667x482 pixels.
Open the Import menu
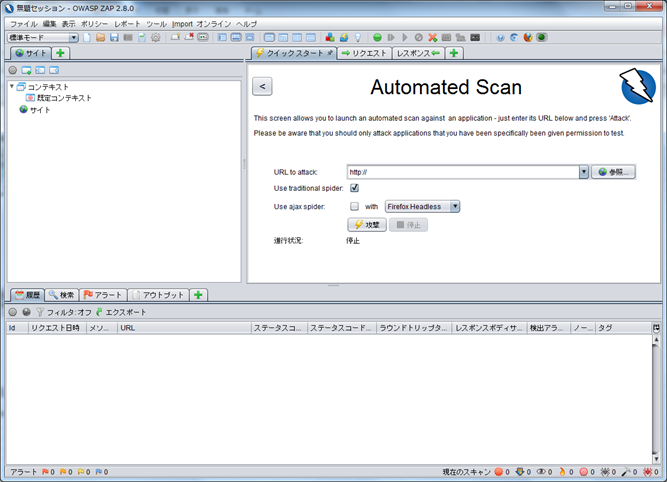(182, 24)
